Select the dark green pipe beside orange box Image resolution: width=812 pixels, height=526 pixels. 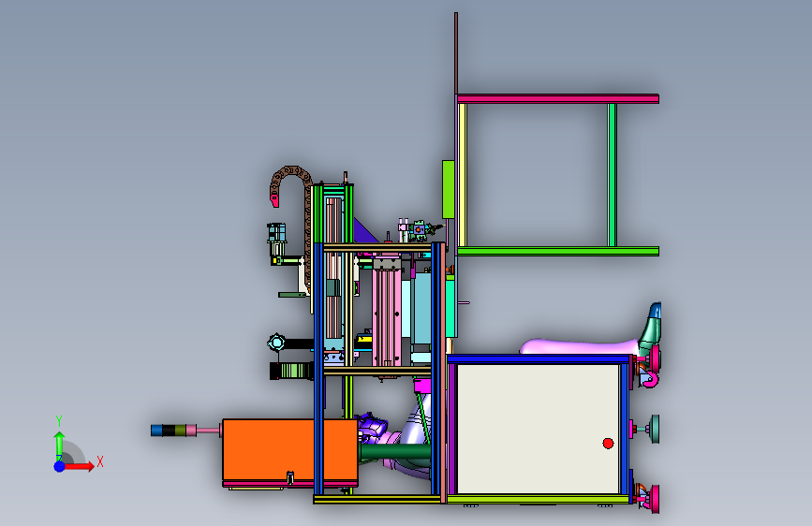tap(394, 452)
